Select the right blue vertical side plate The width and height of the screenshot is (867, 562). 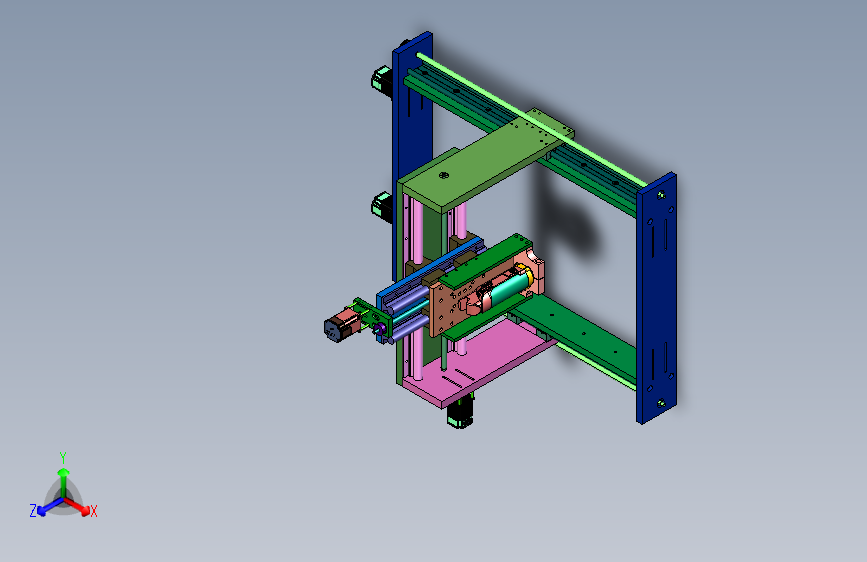click(656, 299)
